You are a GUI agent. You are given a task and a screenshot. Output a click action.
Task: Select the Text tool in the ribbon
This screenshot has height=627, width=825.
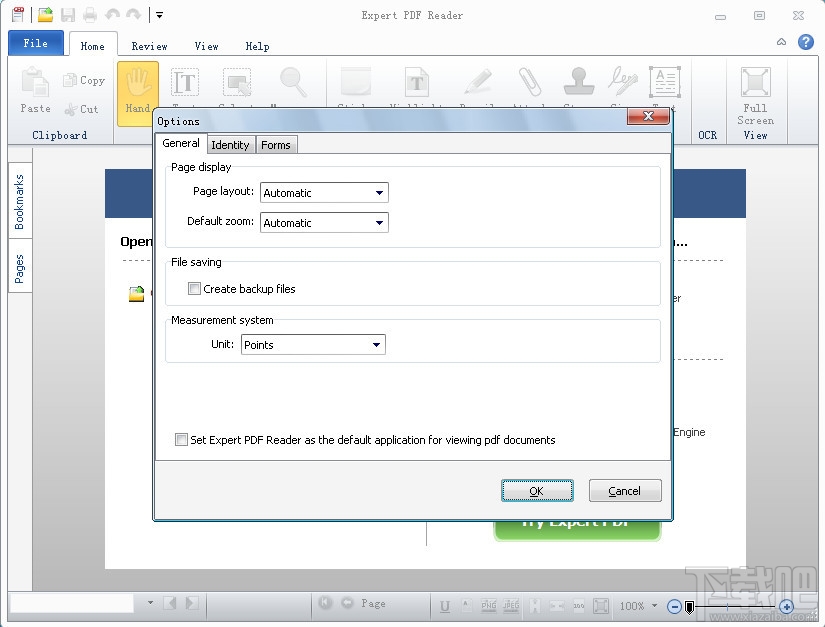click(185, 82)
